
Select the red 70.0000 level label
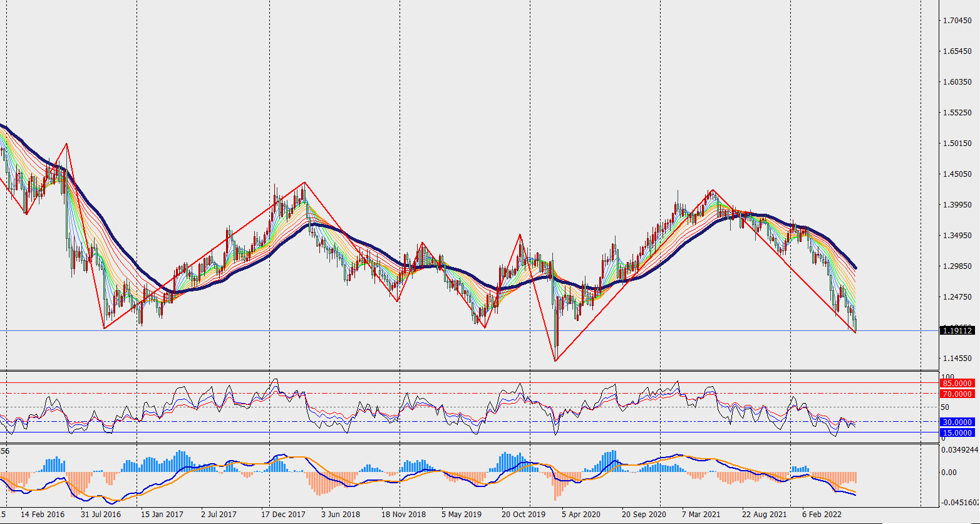(x=957, y=394)
